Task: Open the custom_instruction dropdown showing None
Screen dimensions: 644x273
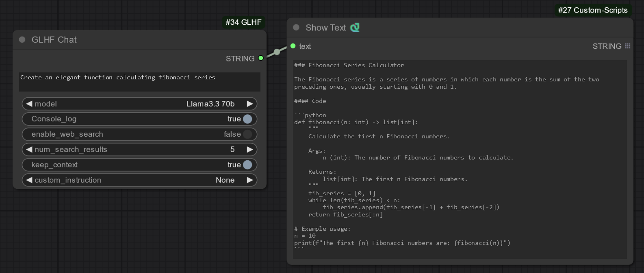Action: click(139, 180)
